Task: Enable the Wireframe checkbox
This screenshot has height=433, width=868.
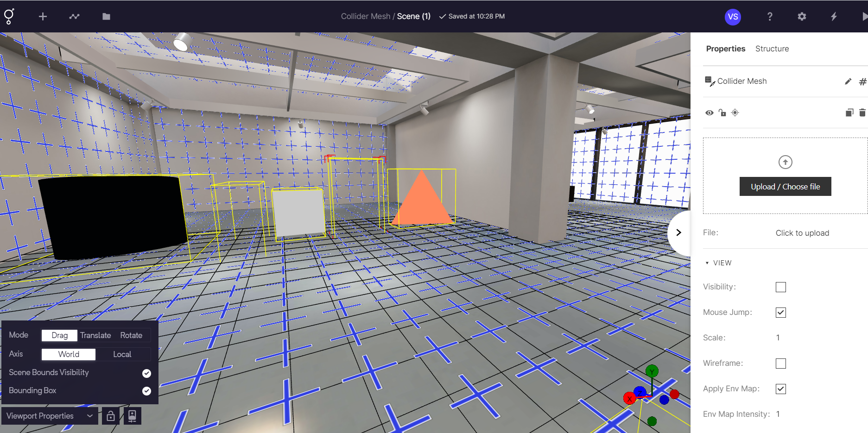Action: (781, 364)
